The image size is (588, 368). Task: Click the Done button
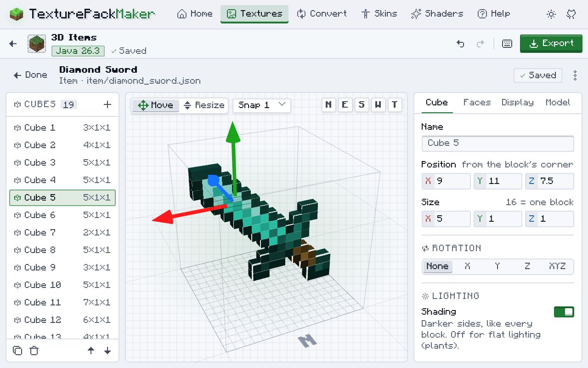click(30, 75)
